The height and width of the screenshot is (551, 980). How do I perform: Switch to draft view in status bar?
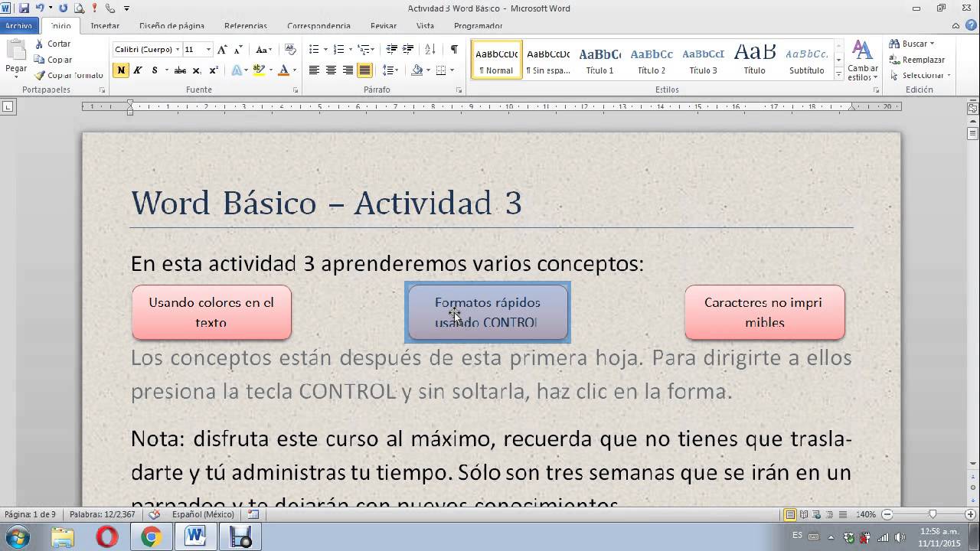click(843, 514)
